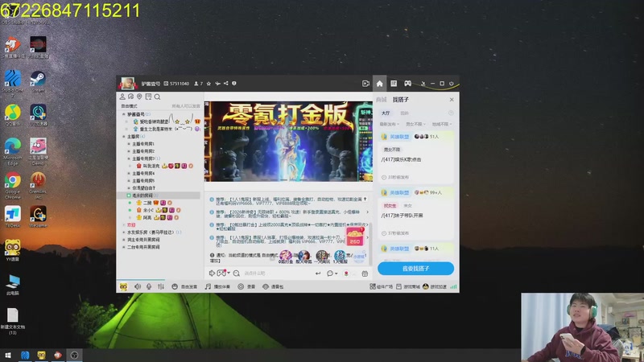Click 我要找搭子 blue button
Screen dimensions: 644x362
[x=415, y=269]
